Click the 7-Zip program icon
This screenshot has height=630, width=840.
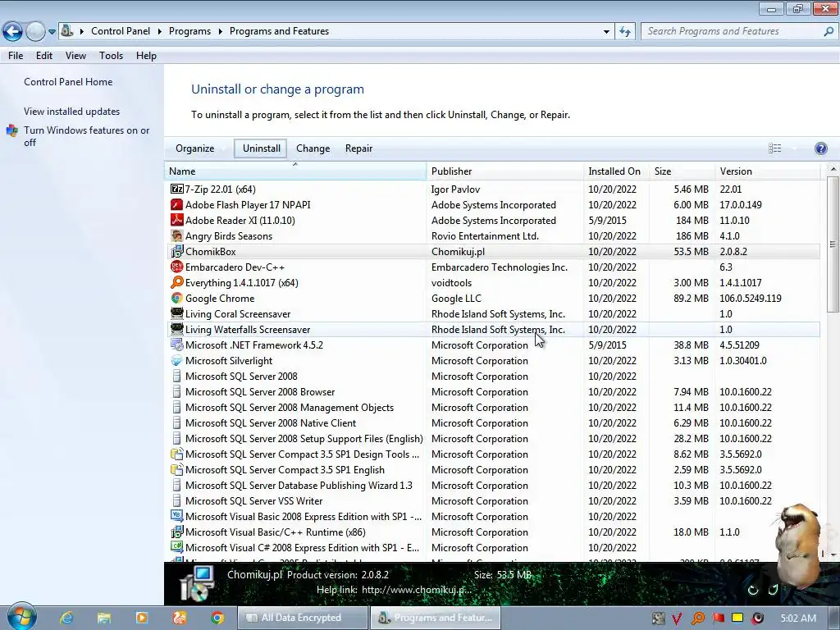pyautogui.click(x=177, y=189)
